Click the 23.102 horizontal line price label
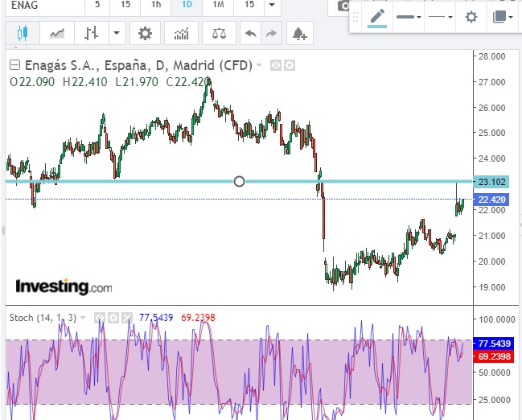This screenshot has height=420, width=522. point(491,182)
